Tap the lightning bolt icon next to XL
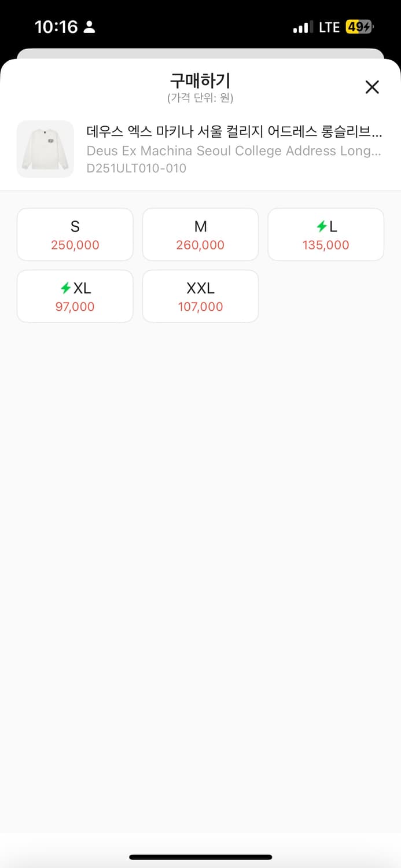The height and width of the screenshot is (868, 401). pos(65,288)
